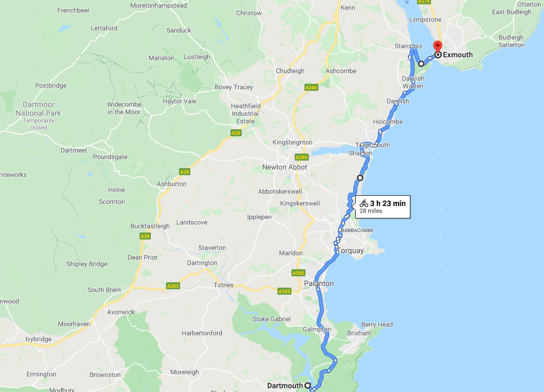Select the waypoint circle south of Shaldon
The image size is (544, 392).
(x=360, y=178)
